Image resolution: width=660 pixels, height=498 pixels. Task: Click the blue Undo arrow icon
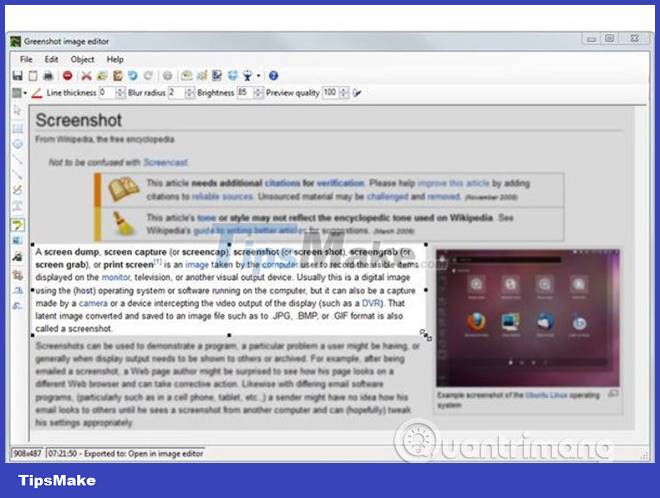(x=133, y=76)
